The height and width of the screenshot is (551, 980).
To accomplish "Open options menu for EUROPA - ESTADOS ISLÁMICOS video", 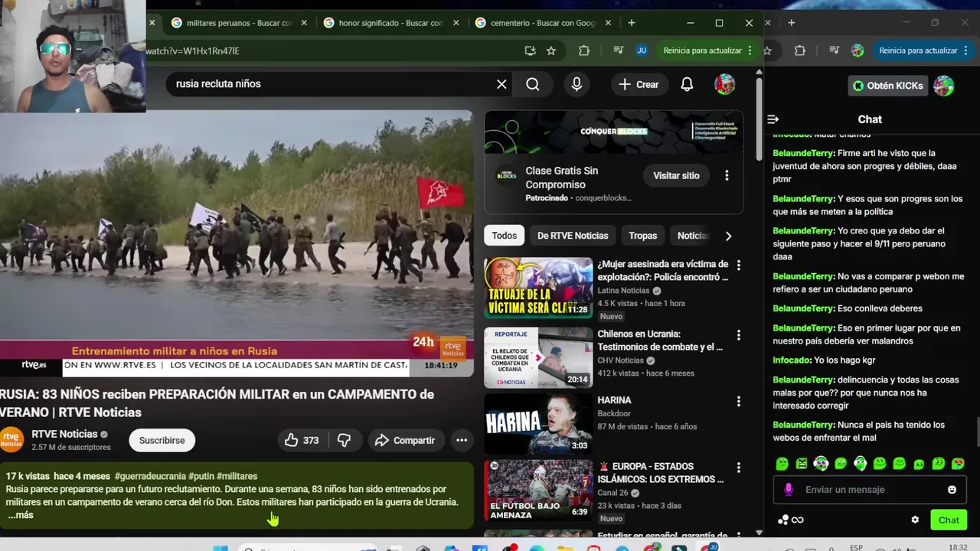I will tap(738, 468).
